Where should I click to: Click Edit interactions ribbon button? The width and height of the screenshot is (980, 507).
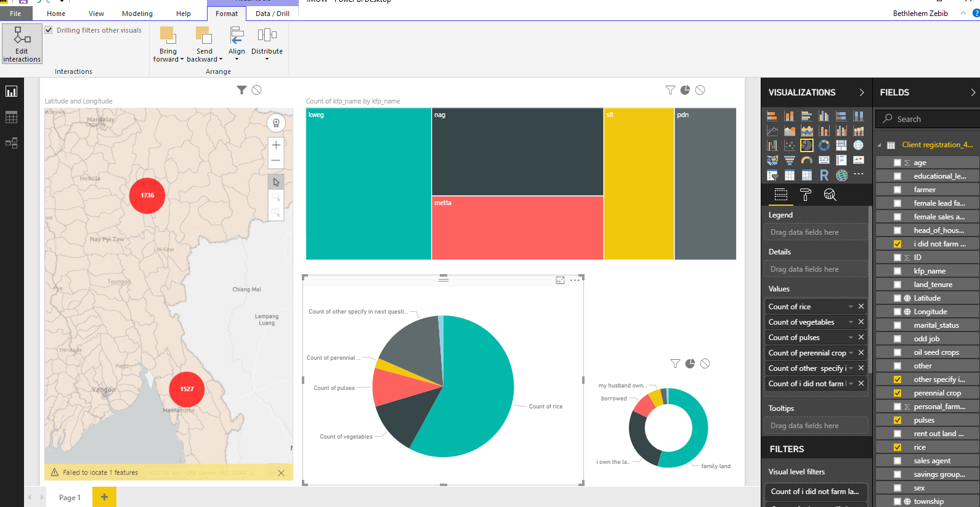point(22,44)
